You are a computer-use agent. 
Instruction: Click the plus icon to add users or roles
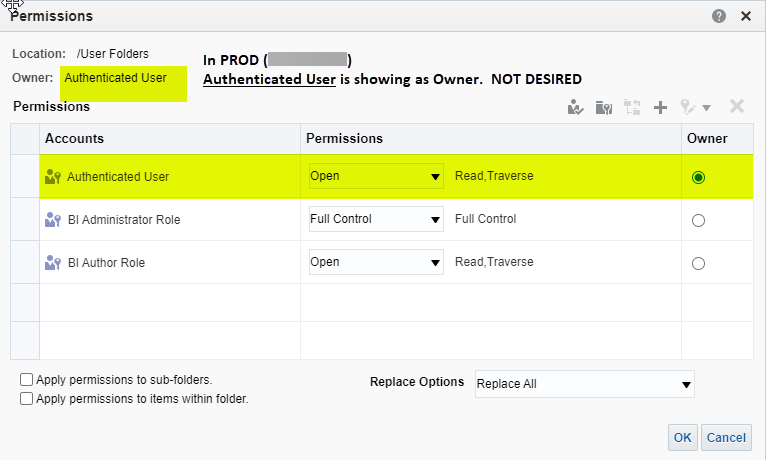click(660, 107)
